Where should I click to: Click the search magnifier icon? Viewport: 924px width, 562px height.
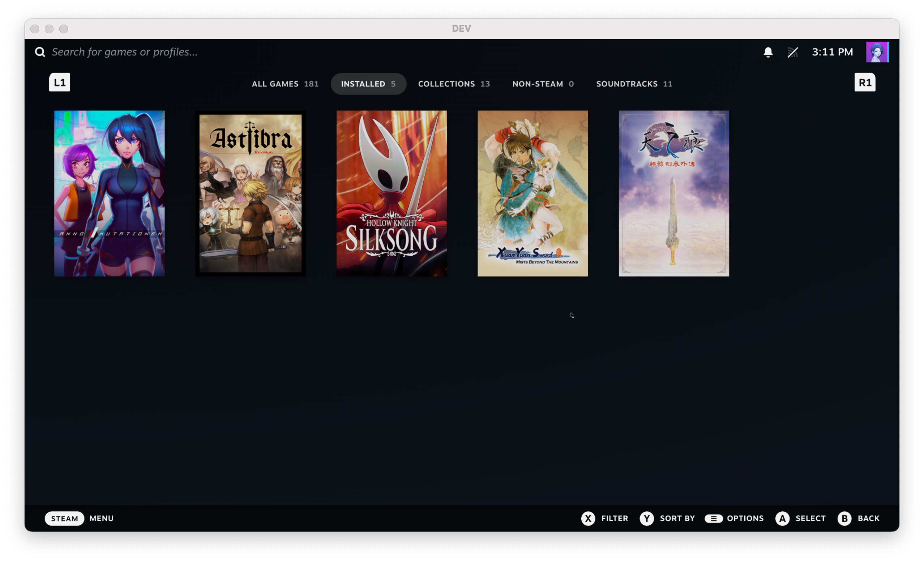(x=40, y=52)
